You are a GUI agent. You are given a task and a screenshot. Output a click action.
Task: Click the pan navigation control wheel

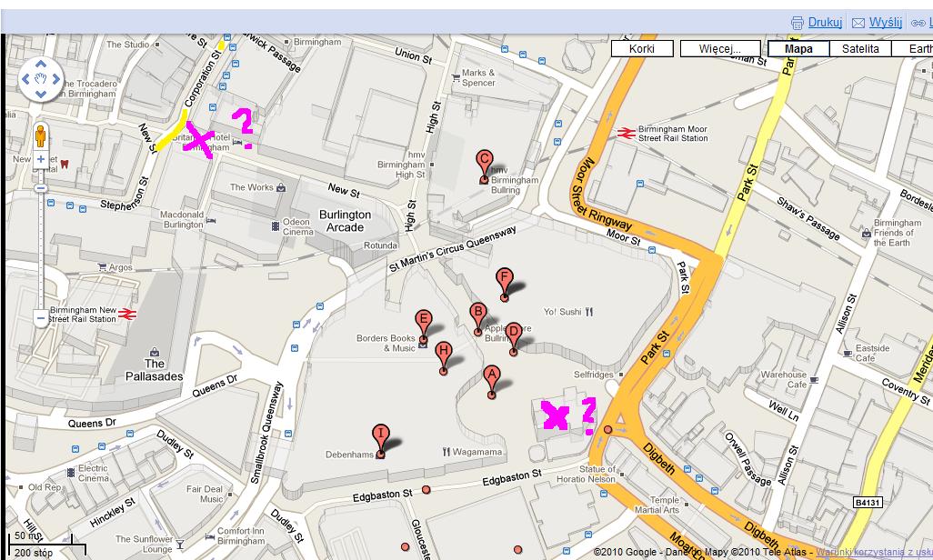(40, 80)
